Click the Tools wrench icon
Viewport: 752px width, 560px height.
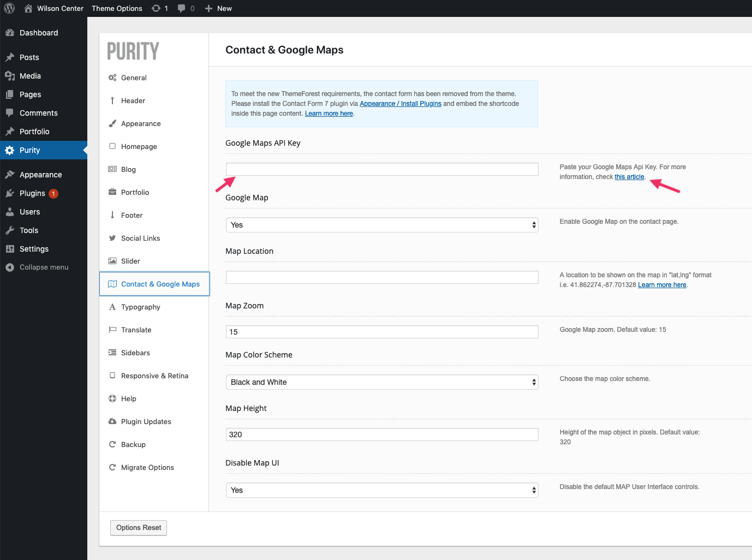10,230
